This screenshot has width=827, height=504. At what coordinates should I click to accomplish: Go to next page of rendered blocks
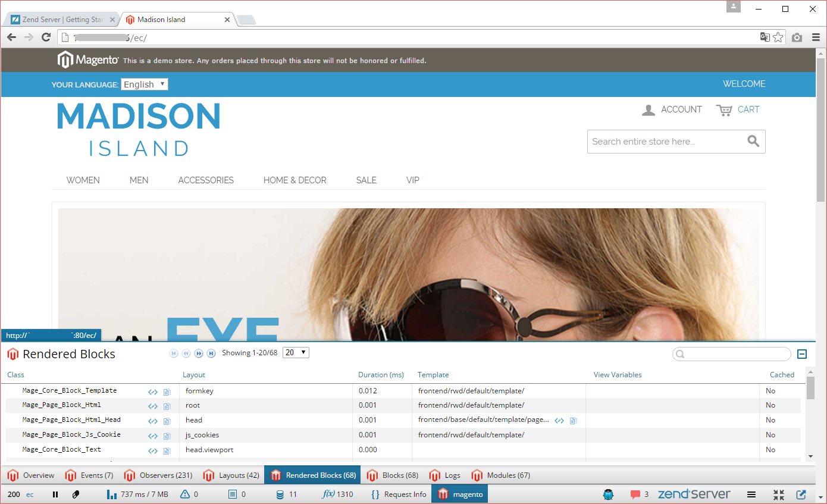[x=199, y=353]
